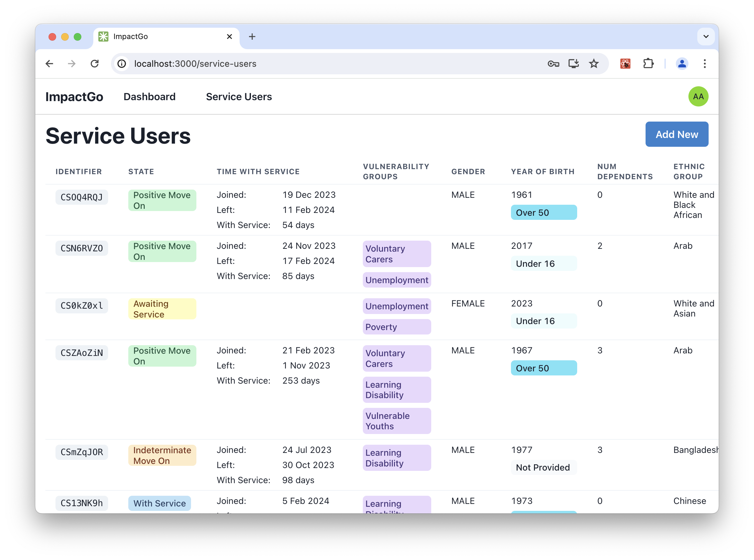
Task: Click the left date 30 Oct 2023
Action: (x=308, y=466)
